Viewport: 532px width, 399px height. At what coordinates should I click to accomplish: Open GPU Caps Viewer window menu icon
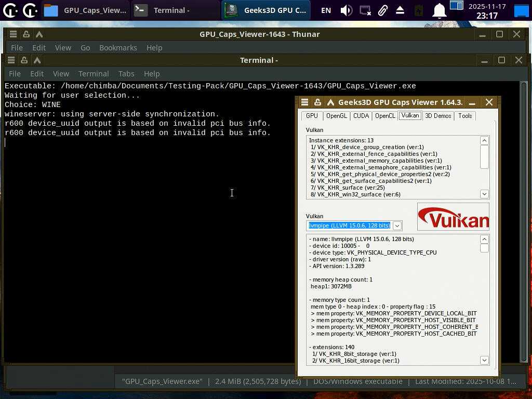point(304,102)
